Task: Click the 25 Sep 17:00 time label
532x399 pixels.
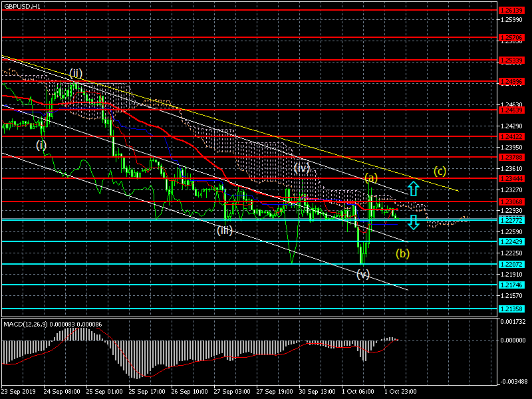Action: [x=147, y=392]
